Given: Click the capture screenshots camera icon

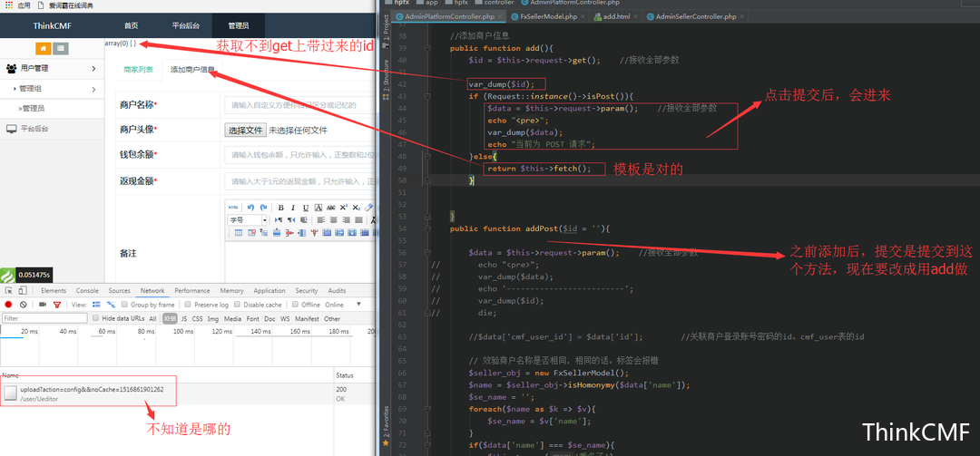Looking at the screenshot, I should point(43,305).
